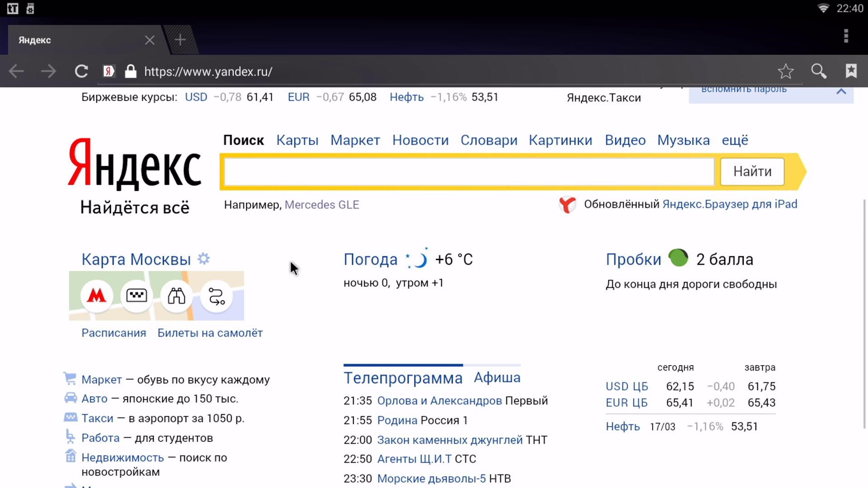
Task: Click the moon weather icon
Action: [x=417, y=258]
